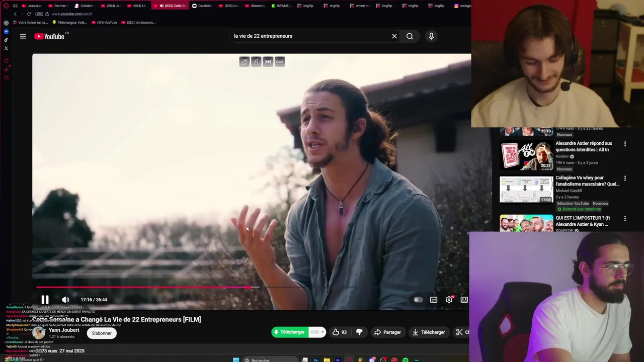Open Premiere Pro from the taskbar
Viewport: 644px width, 362px height.
338,360
